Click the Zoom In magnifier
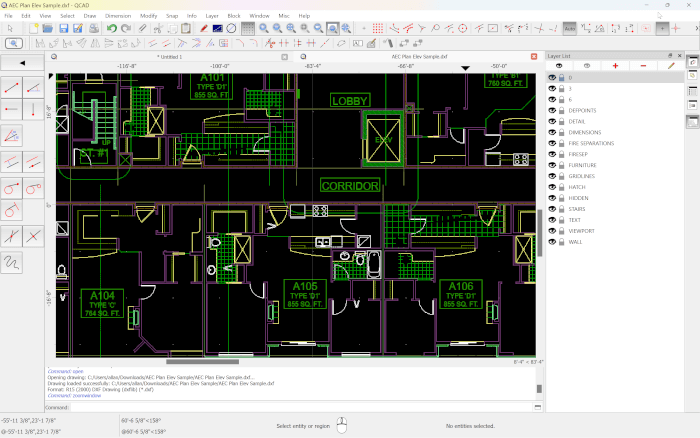This screenshot has height=438, width=700. (x=264, y=29)
